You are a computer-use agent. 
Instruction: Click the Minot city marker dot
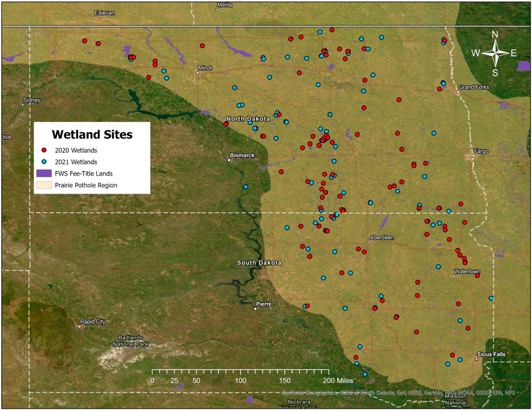198,73
